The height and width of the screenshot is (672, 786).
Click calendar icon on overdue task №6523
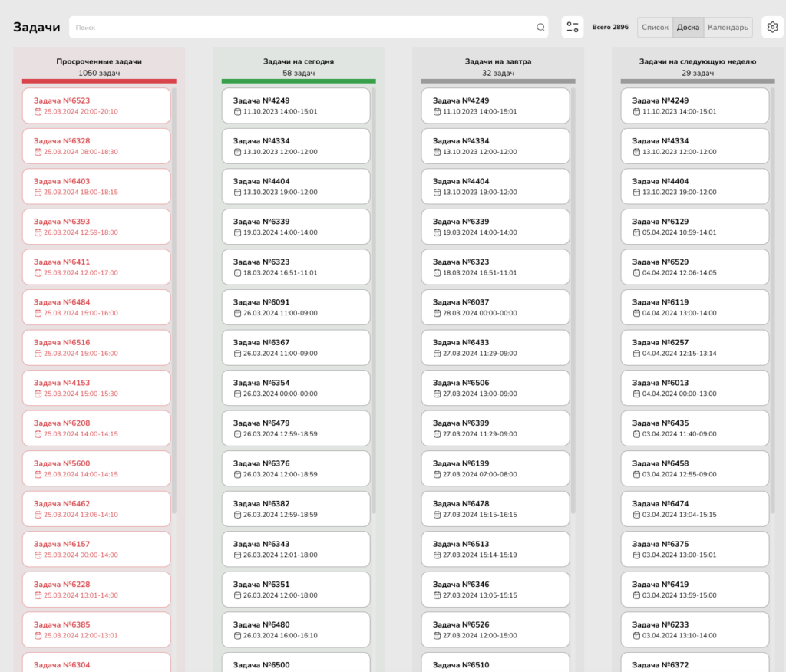pos(38,112)
